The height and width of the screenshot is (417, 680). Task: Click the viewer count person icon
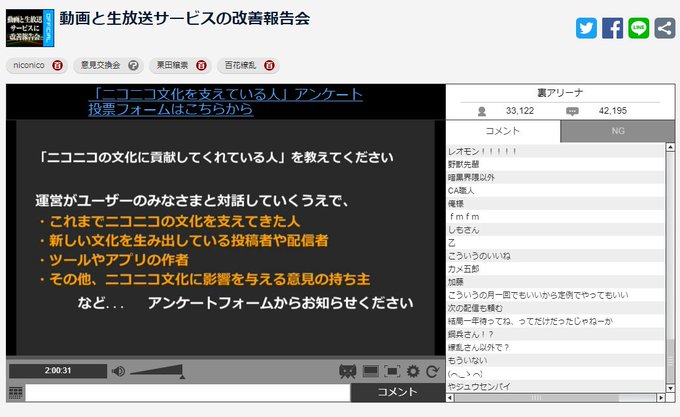(481, 111)
